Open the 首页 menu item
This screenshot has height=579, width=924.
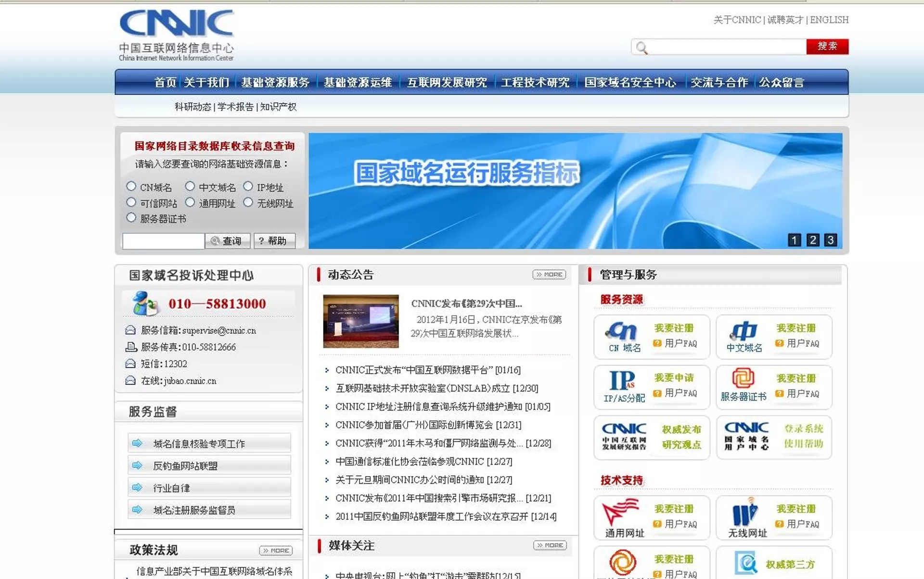pos(165,82)
